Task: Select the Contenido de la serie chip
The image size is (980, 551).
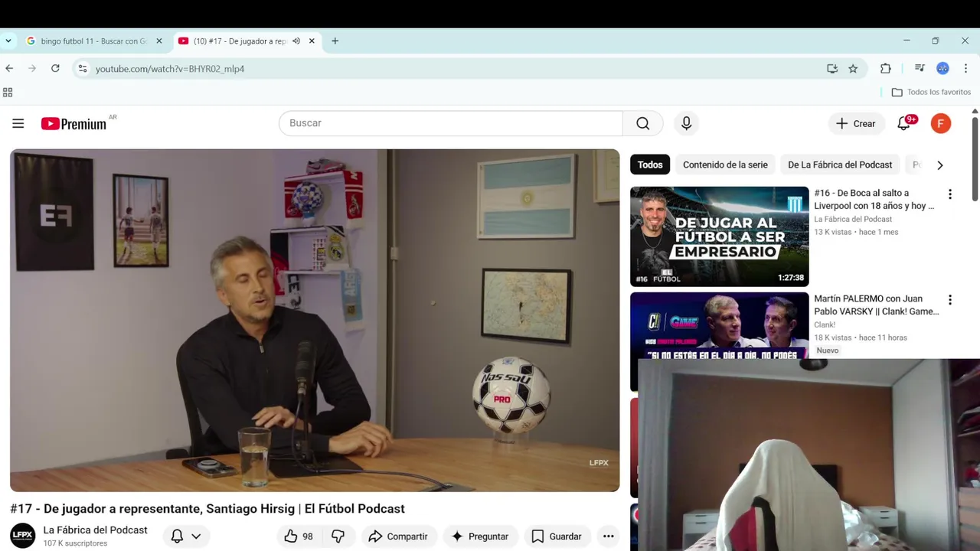Action: (x=725, y=165)
